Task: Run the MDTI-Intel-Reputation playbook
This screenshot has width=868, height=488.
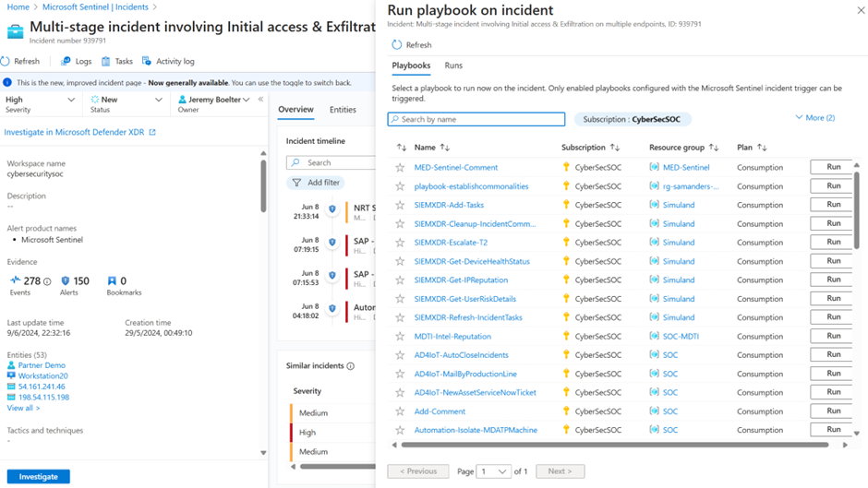Action: coord(833,336)
